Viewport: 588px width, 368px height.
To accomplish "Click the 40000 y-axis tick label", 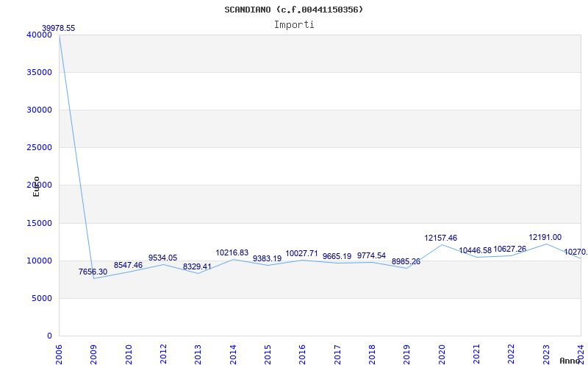I will click(40, 35).
